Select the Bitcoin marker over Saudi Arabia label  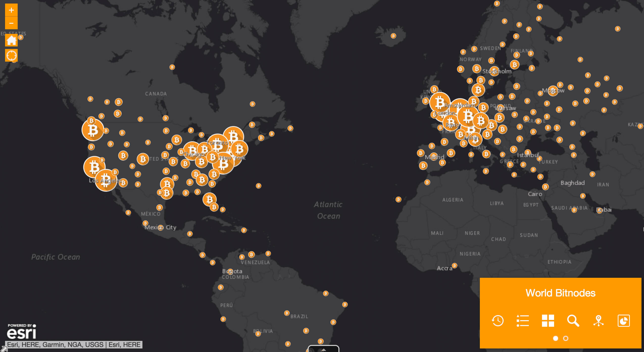click(574, 210)
